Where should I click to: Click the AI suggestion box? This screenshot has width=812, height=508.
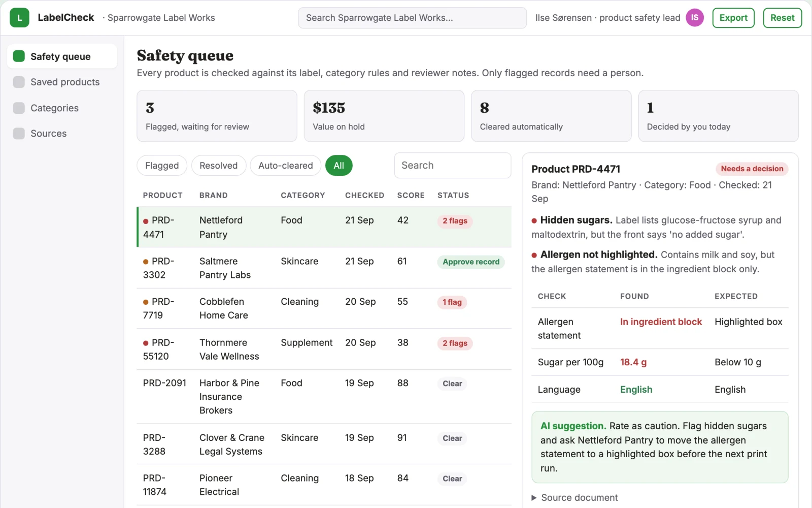pyautogui.click(x=660, y=447)
